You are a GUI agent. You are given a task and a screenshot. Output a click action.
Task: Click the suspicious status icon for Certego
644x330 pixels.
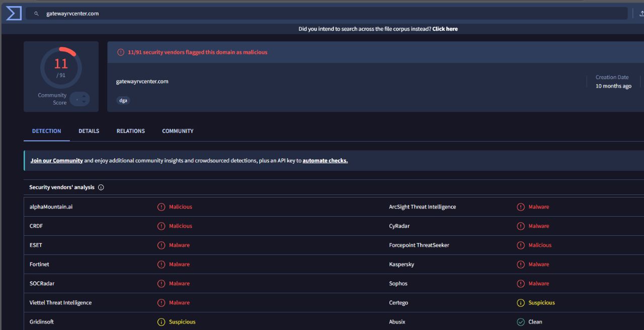pos(521,303)
